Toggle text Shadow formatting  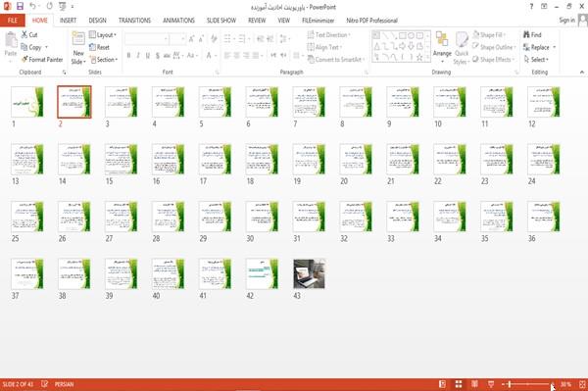(158, 56)
